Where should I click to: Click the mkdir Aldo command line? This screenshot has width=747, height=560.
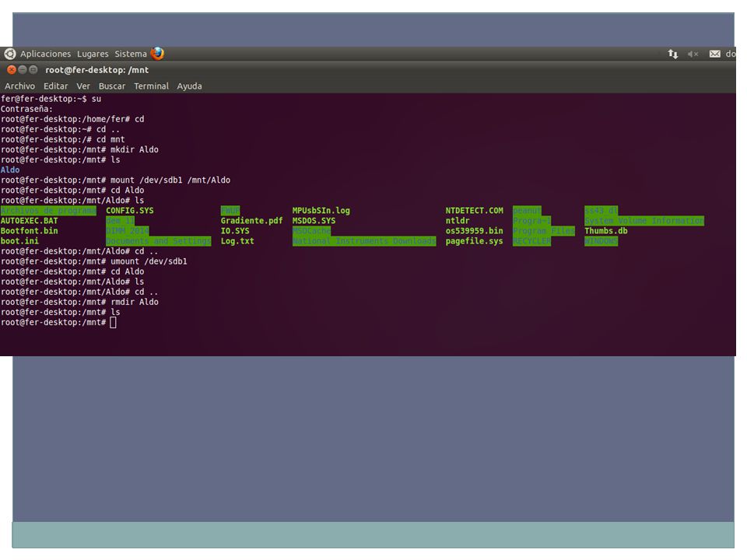(79, 149)
